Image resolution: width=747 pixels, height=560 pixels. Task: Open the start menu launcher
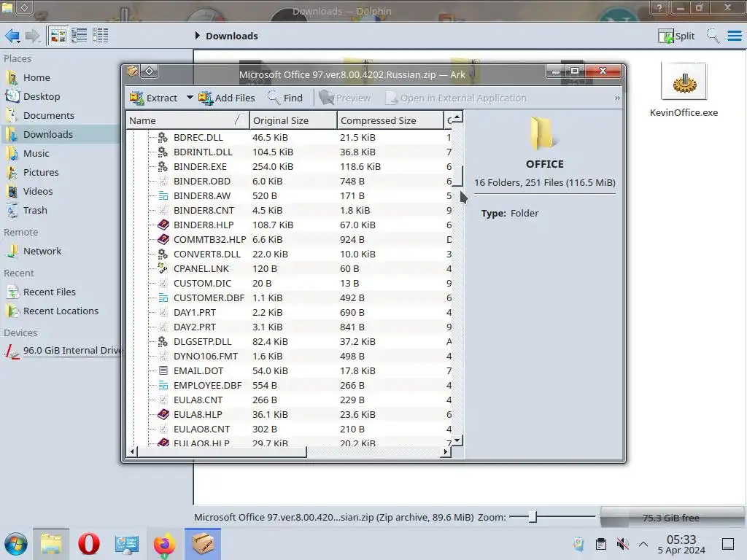tap(16, 544)
